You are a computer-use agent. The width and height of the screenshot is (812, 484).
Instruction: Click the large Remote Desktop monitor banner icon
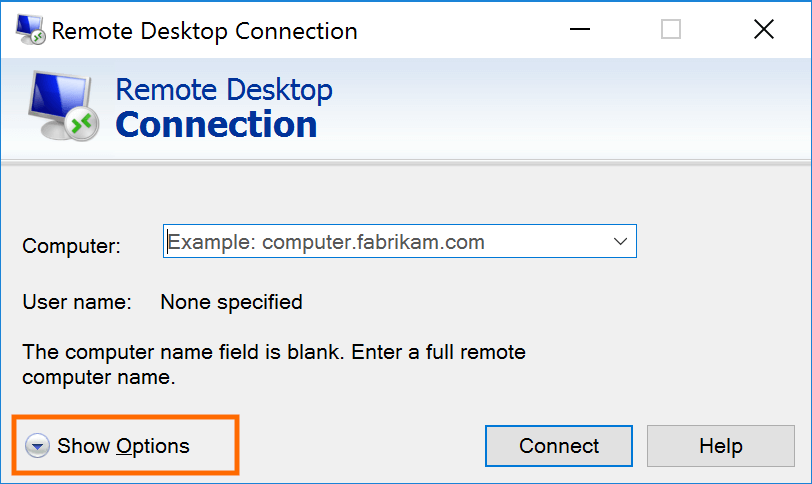tap(60, 108)
